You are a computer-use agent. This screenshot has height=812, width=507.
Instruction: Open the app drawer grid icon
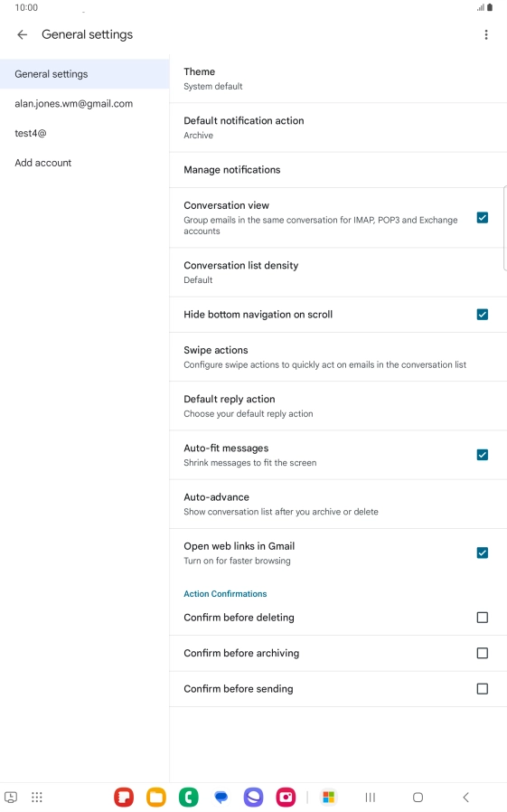37,797
